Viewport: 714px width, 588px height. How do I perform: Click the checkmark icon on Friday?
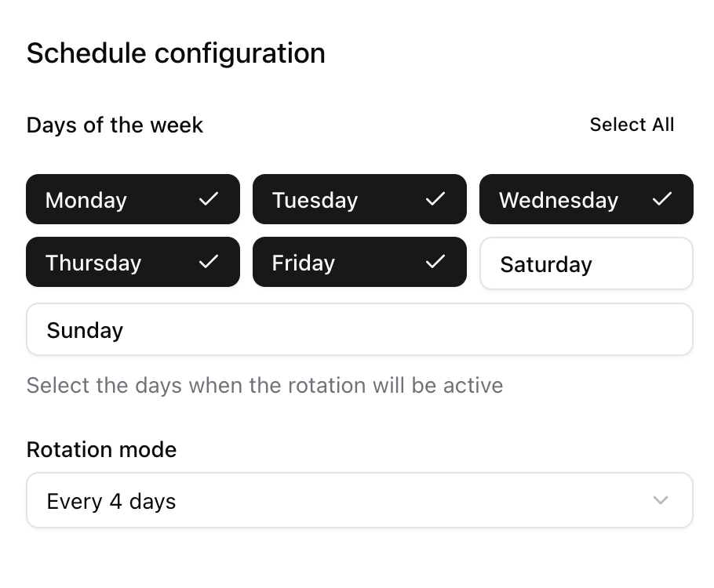pyautogui.click(x=435, y=262)
